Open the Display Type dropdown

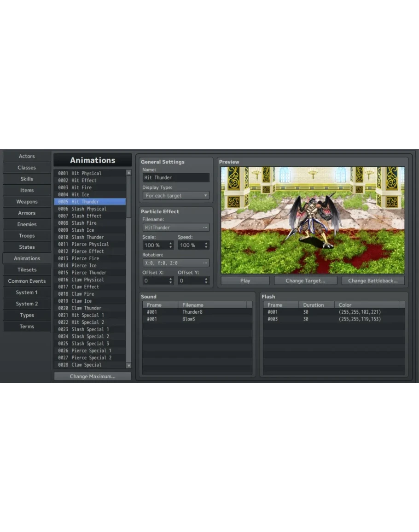tap(176, 196)
